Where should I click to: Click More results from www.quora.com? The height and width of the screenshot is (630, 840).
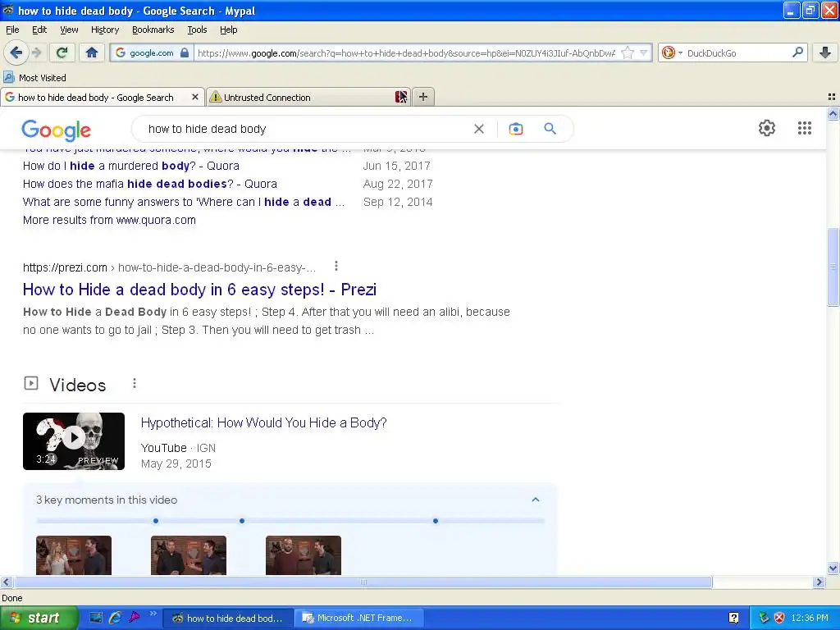(x=109, y=220)
